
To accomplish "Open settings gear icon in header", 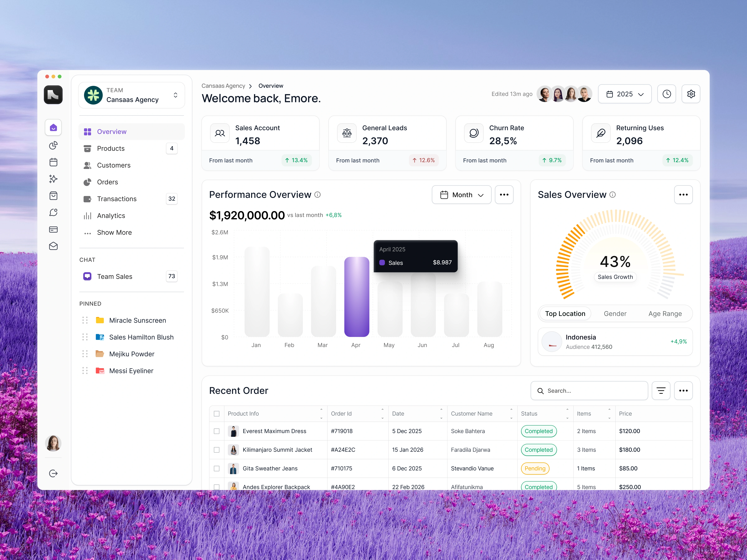I will point(691,94).
